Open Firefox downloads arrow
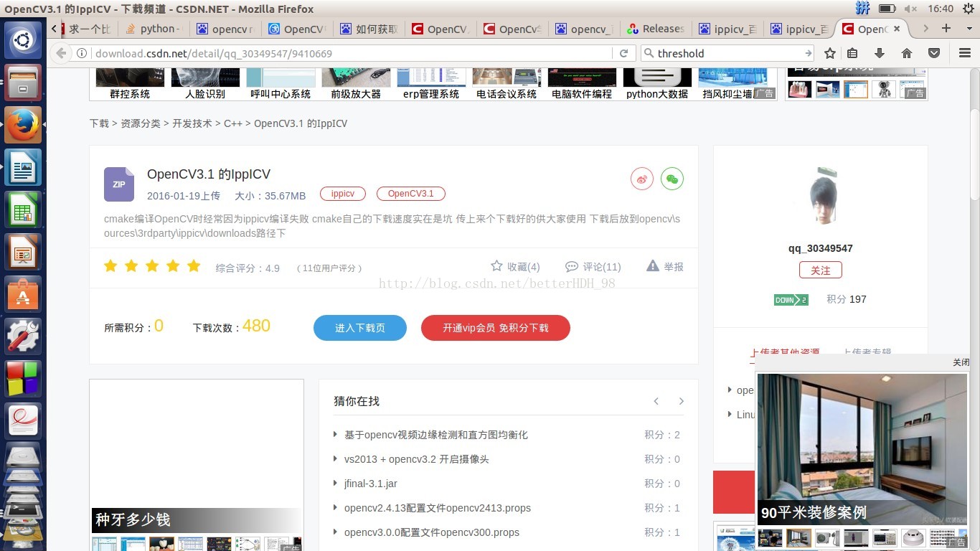Screen dimensions: 980x551 [x=880, y=53]
